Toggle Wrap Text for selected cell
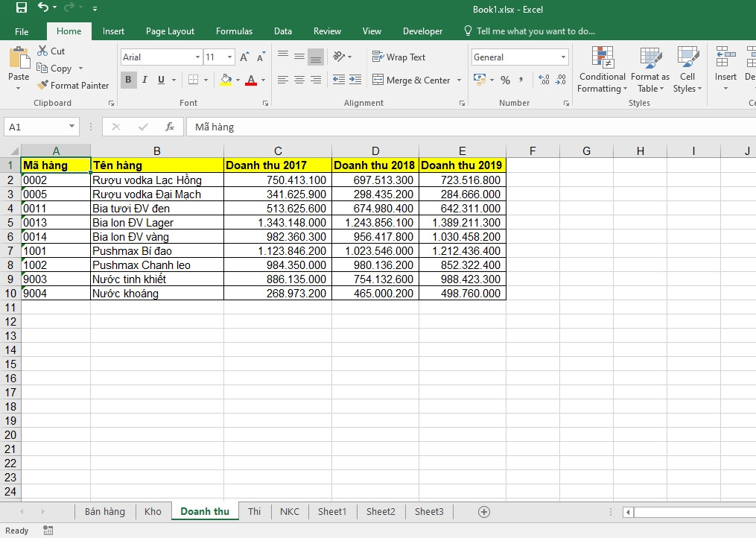The height and width of the screenshot is (538, 756). pos(398,57)
